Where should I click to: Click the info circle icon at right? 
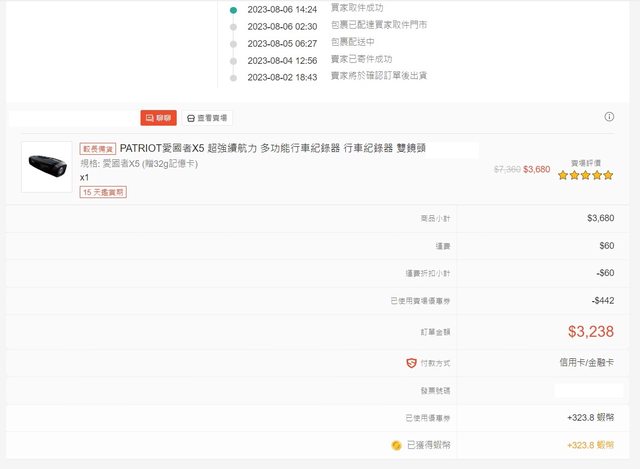point(609,117)
